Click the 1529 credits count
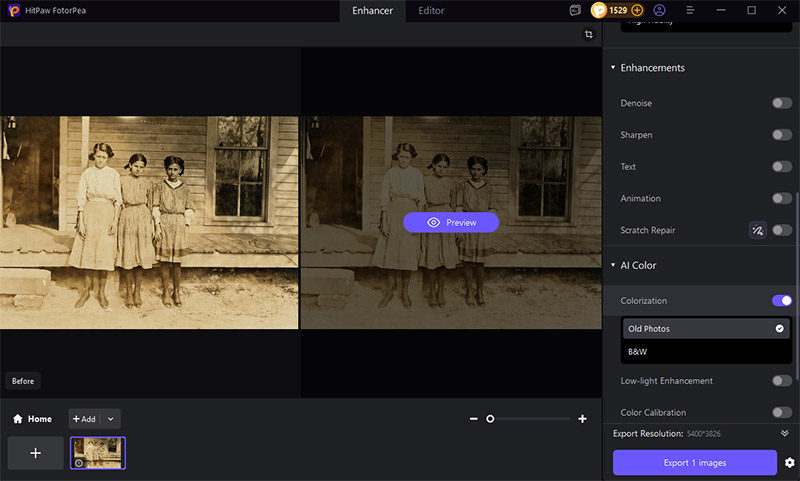800x481 pixels. coord(618,10)
